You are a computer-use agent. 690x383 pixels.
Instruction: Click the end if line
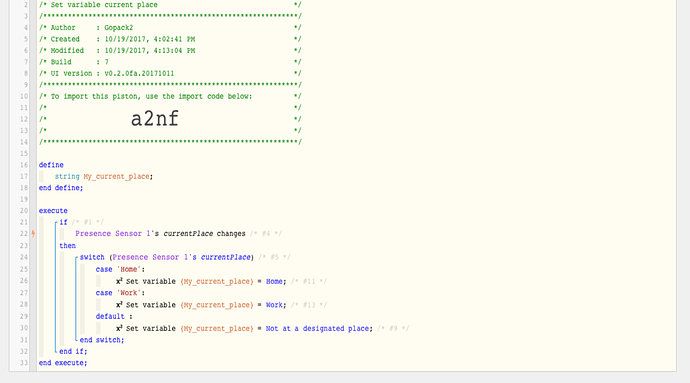pos(73,351)
